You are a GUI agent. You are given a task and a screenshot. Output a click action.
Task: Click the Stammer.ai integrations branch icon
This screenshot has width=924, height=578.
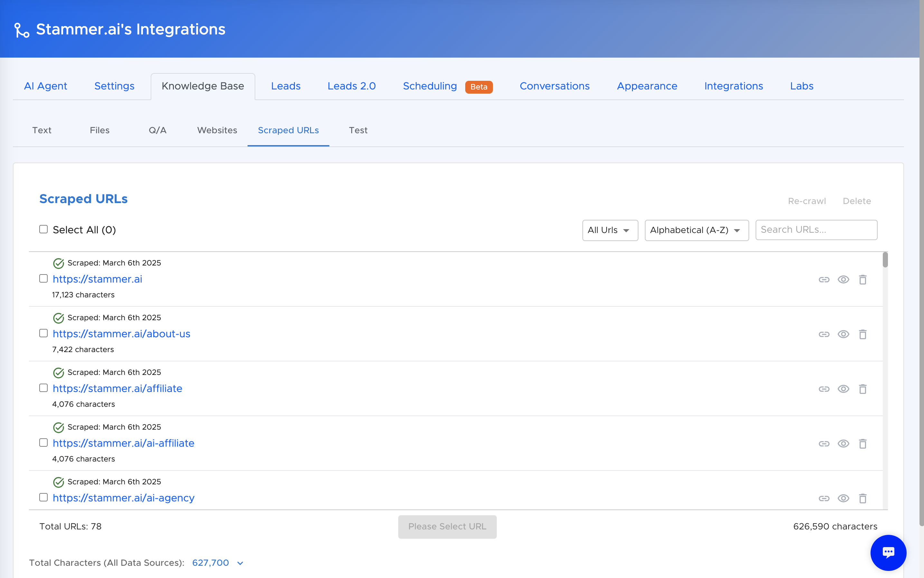(22, 30)
